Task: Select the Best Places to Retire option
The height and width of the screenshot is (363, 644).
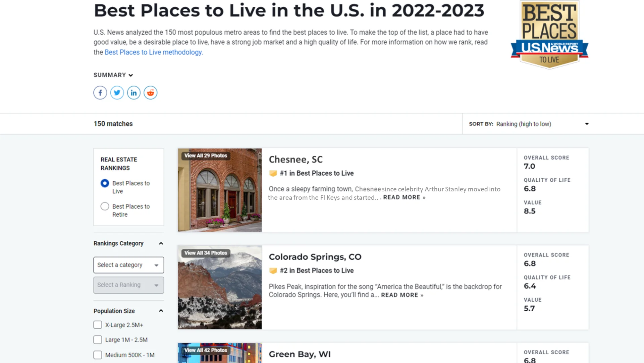Action: [105, 206]
